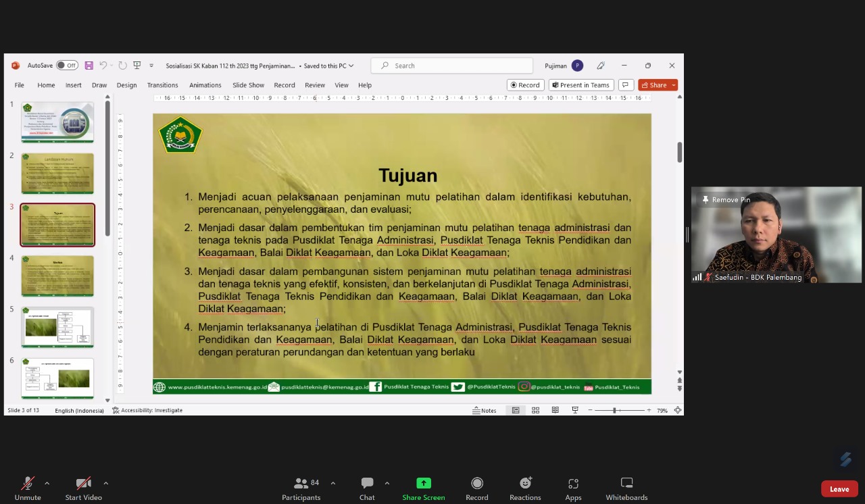Select slide 1 thumbnail
Image resolution: width=865 pixels, height=504 pixels.
(x=57, y=122)
